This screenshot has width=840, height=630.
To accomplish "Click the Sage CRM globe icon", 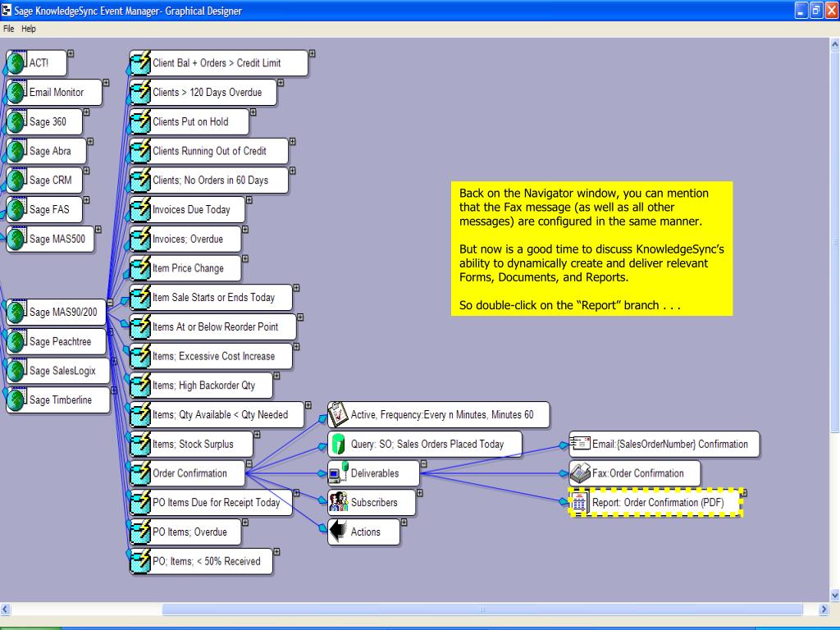I will [x=16, y=180].
